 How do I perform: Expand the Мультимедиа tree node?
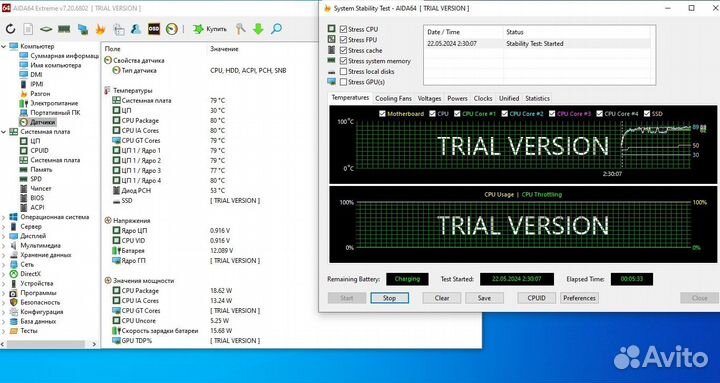tap(4, 246)
